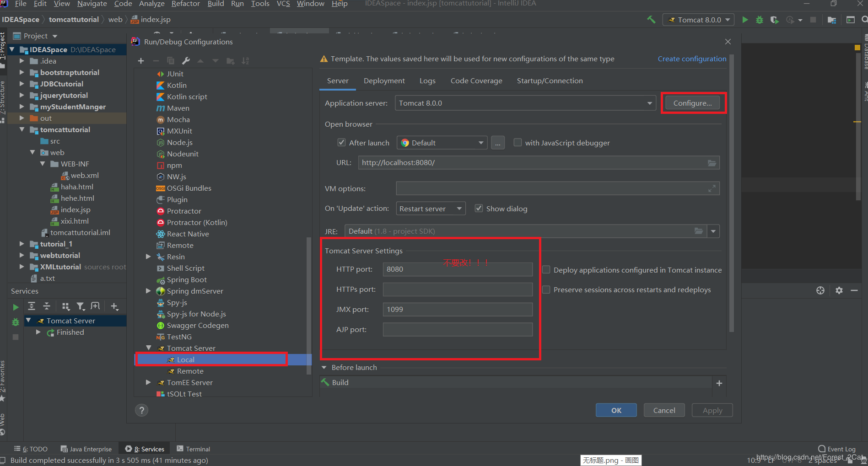The width and height of the screenshot is (868, 466).
Task: Switch to the Deployment tab
Action: click(384, 81)
